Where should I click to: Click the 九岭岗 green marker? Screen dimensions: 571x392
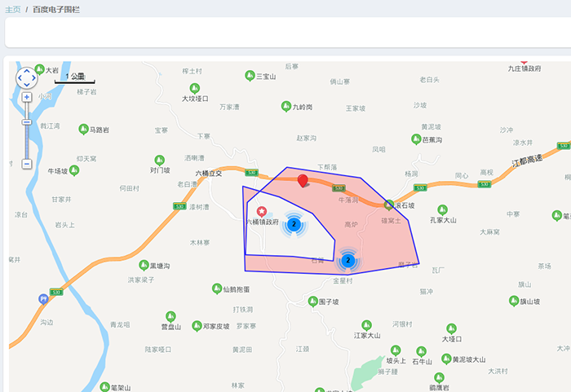pyautogui.click(x=286, y=106)
